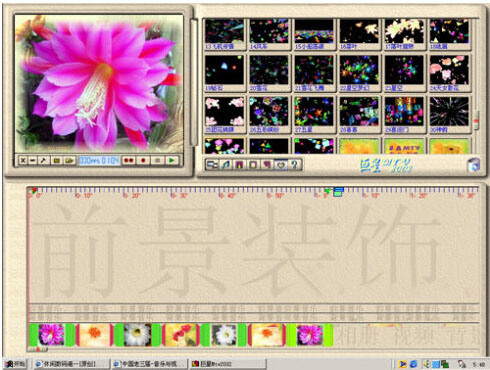490x370 pixels.
Task: Switch to the 中国老三届 taskbar window
Action: (x=149, y=364)
